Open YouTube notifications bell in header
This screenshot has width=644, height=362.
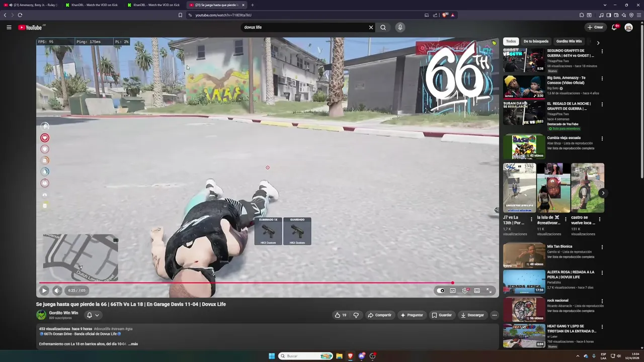click(614, 27)
